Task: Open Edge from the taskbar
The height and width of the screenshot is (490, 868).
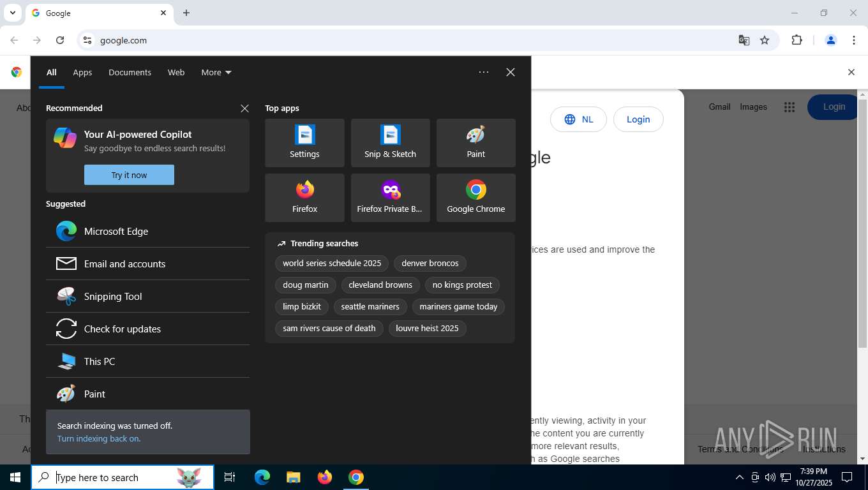Action: (262, 477)
